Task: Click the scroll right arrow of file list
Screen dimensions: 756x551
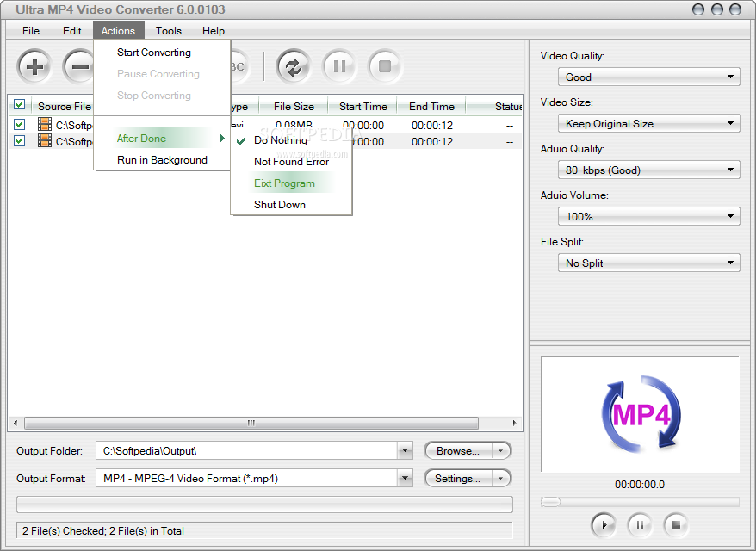Action: pos(514,423)
